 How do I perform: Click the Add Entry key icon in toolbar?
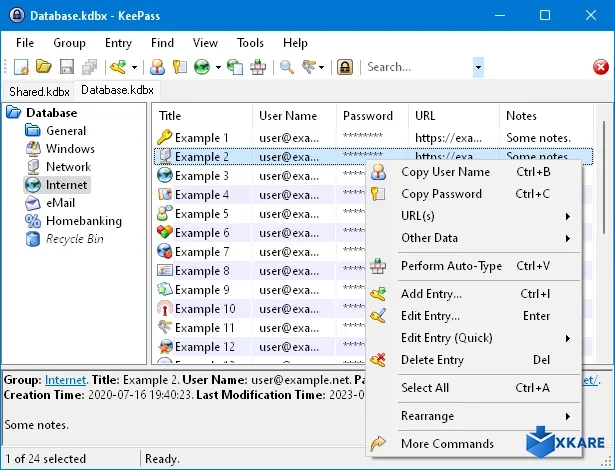tap(118, 67)
